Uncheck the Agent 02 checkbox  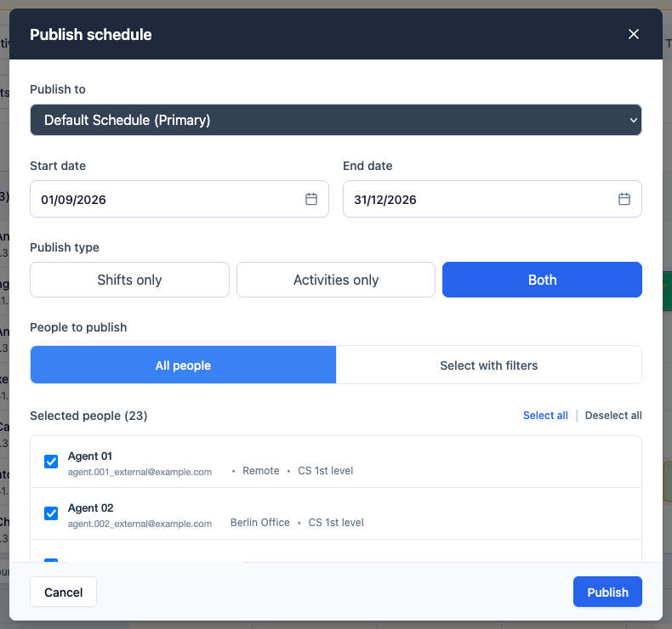[51, 513]
